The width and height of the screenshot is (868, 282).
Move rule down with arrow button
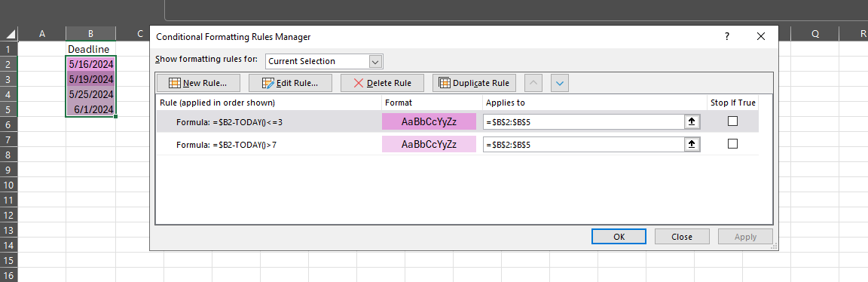pyautogui.click(x=560, y=83)
